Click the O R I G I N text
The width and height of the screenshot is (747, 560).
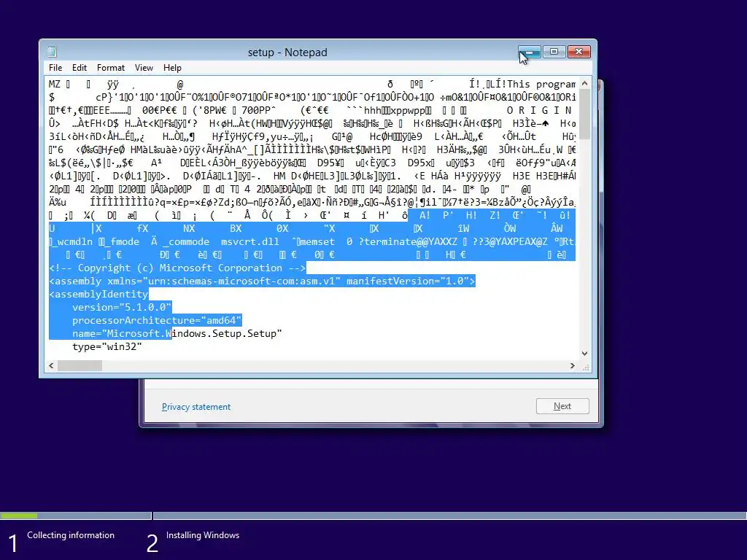(x=539, y=111)
